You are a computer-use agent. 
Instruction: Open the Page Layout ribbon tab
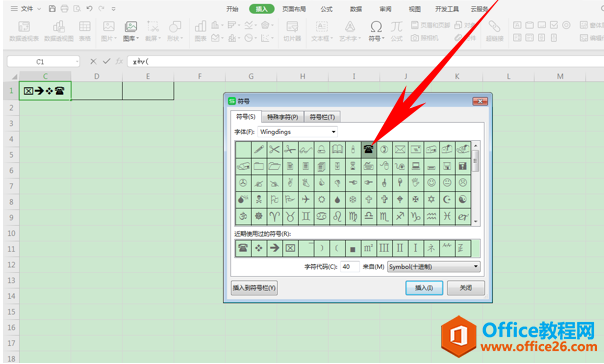click(x=294, y=9)
